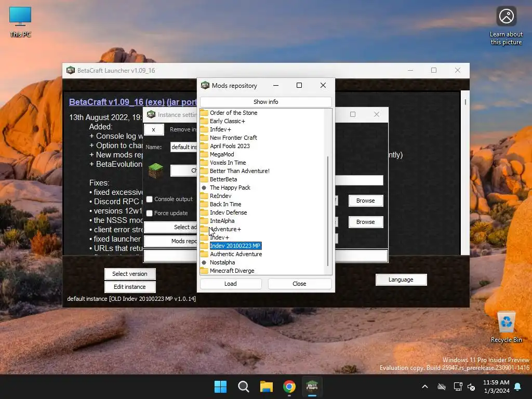The image size is (532, 399).
Task: Click the Select version button
Action: pyautogui.click(x=130, y=274)
